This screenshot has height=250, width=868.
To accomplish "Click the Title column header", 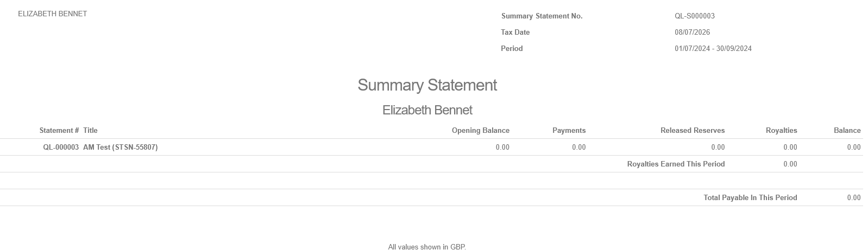I will (91, 131).
